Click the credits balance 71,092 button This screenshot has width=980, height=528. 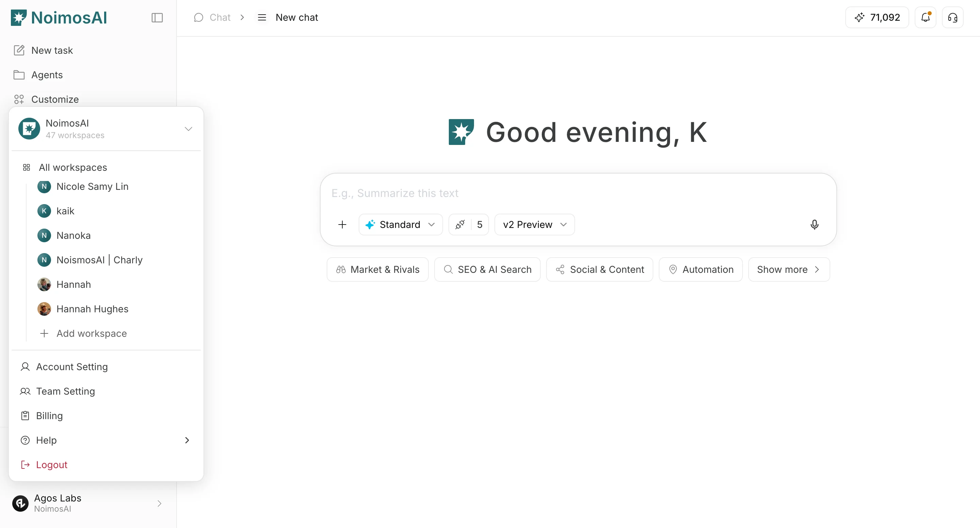pos(877,17)
